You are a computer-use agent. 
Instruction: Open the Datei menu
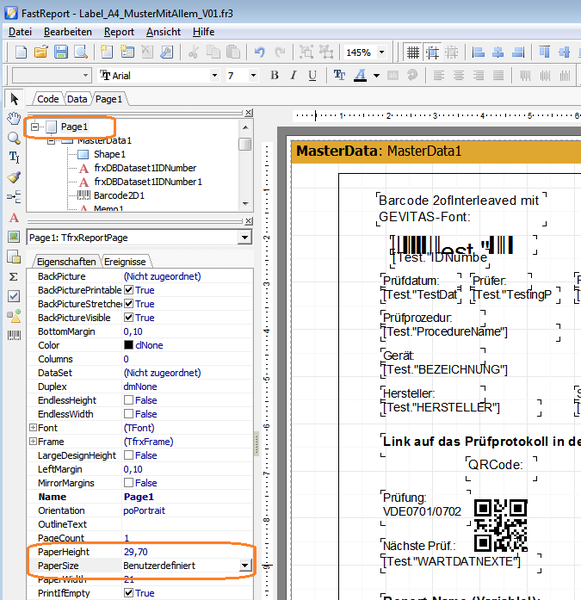point(20,32)
